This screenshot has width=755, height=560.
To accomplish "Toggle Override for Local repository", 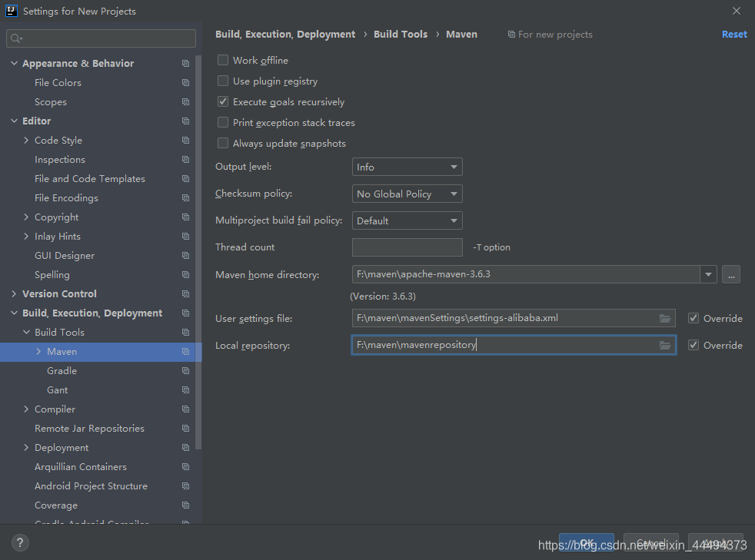I will point(693,345).
